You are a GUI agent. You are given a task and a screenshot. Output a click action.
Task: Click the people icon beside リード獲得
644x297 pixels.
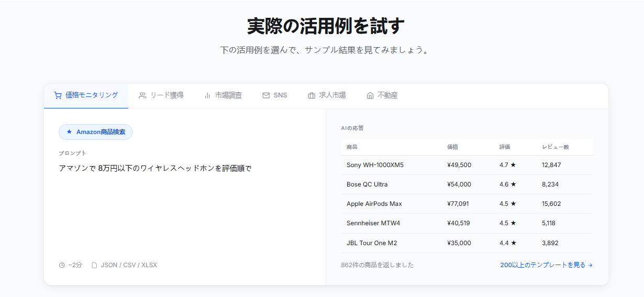(142, 95)
